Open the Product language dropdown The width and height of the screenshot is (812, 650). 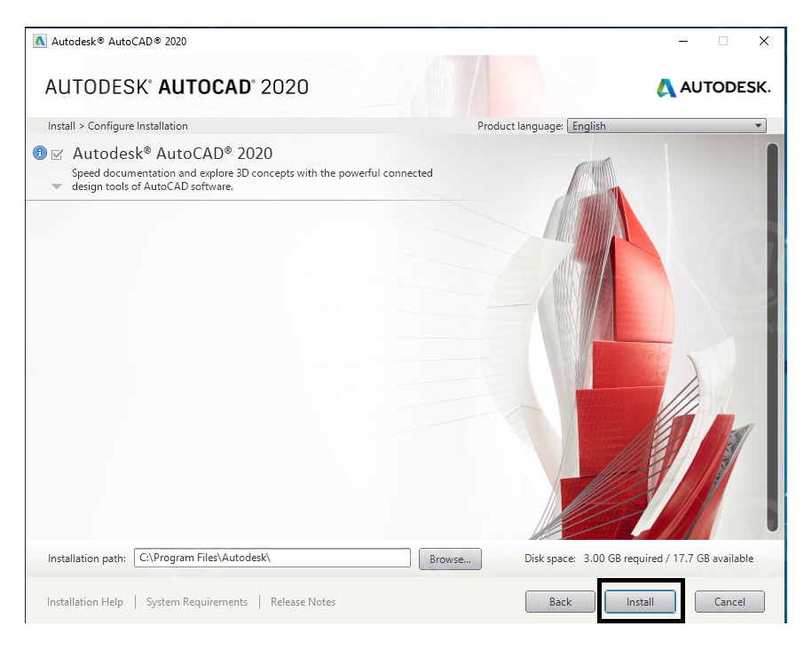pyautogui.click(x=666, y=126)
